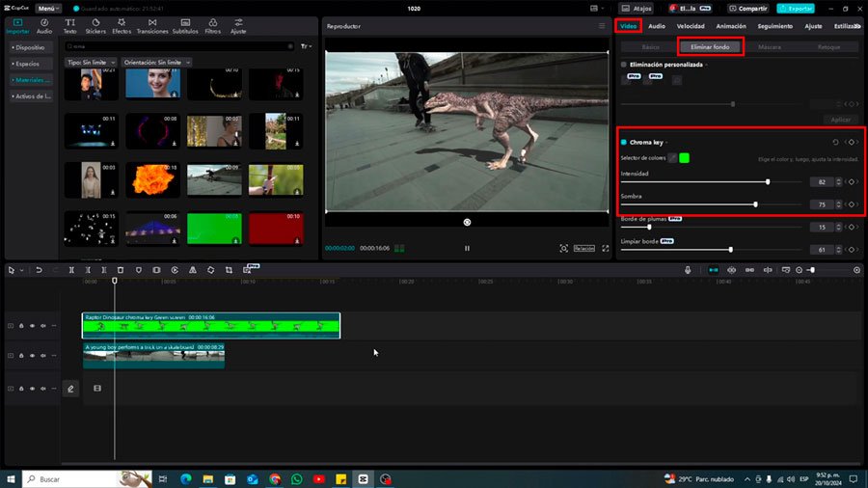Select the Máscara sub-tab
Screen dimensions: 868x488
770,47
